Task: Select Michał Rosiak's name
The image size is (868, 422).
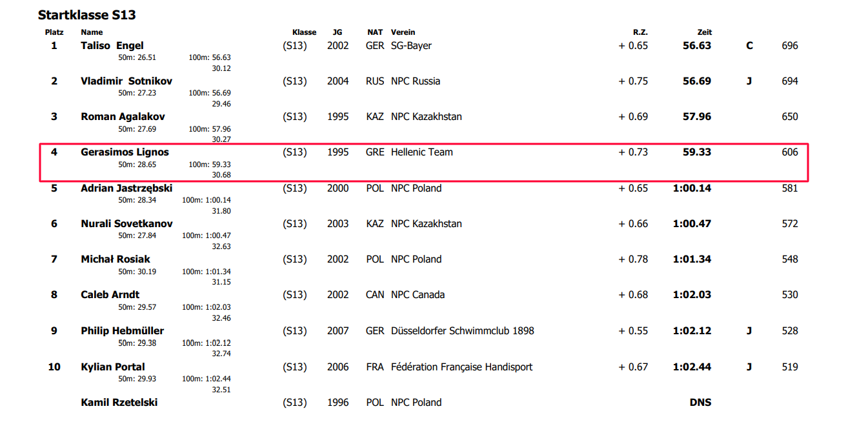Action: (116, 259)
